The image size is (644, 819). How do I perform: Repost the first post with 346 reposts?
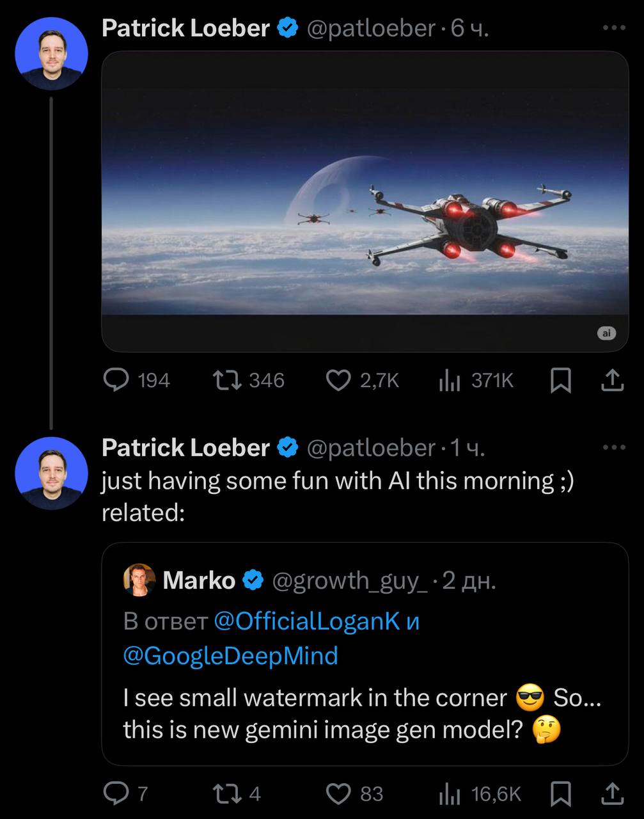[227, 380]
